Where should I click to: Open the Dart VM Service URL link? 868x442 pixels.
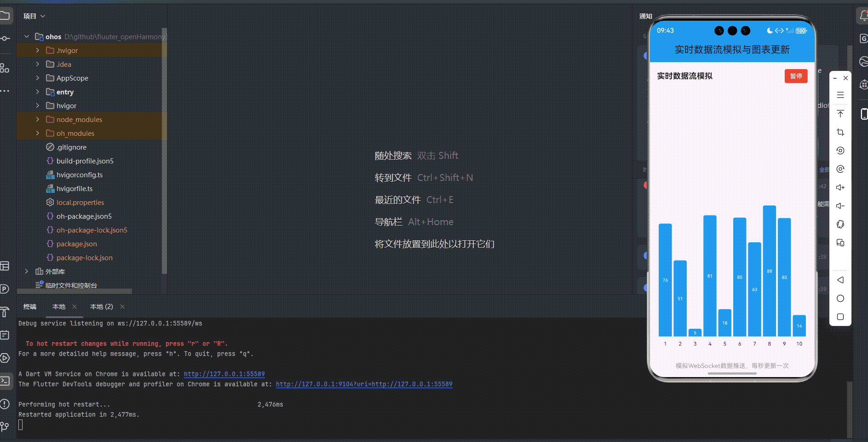(224, 374)
